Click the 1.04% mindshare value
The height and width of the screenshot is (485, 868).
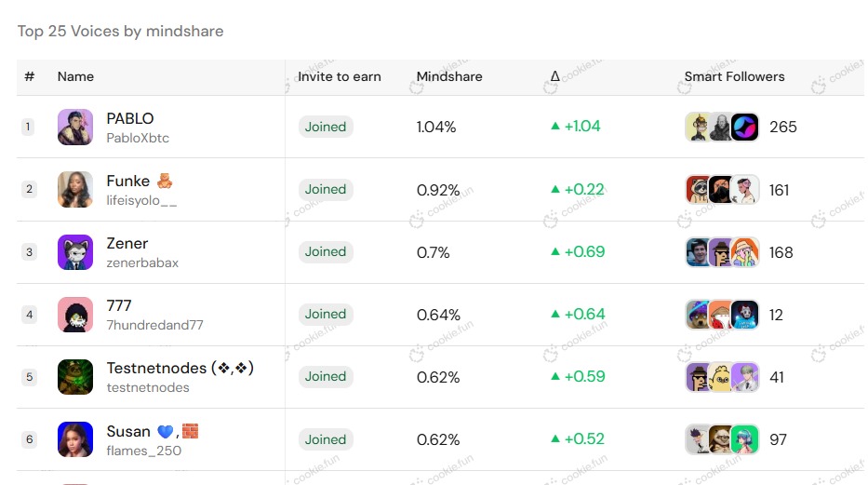pyautogui.click(x=436, y=127)
